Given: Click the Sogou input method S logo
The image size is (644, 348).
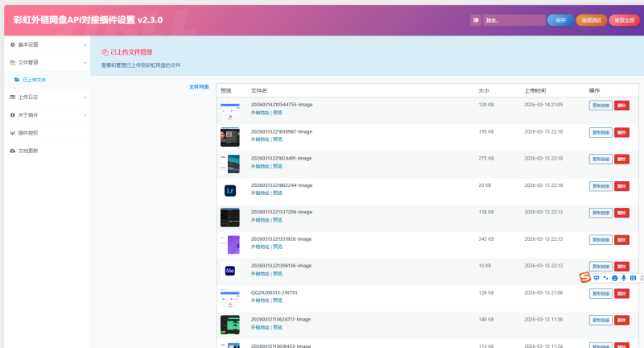Looking at the screenshot, I should [585, 278].
